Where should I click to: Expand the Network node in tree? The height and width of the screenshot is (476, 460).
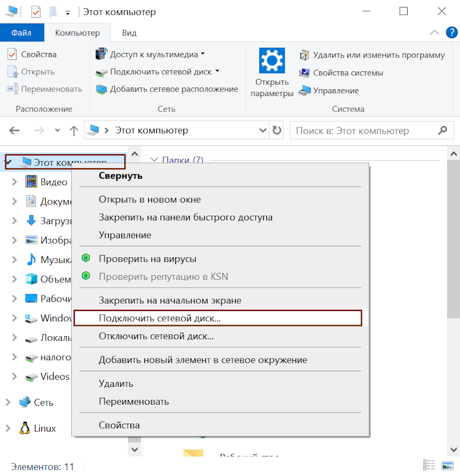point(8,402)
